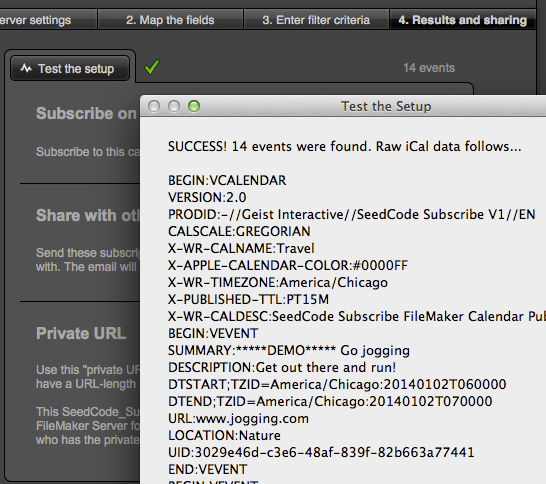Click the SUMMARY Go jogging line
546x484 pixels.
(289, 350)
